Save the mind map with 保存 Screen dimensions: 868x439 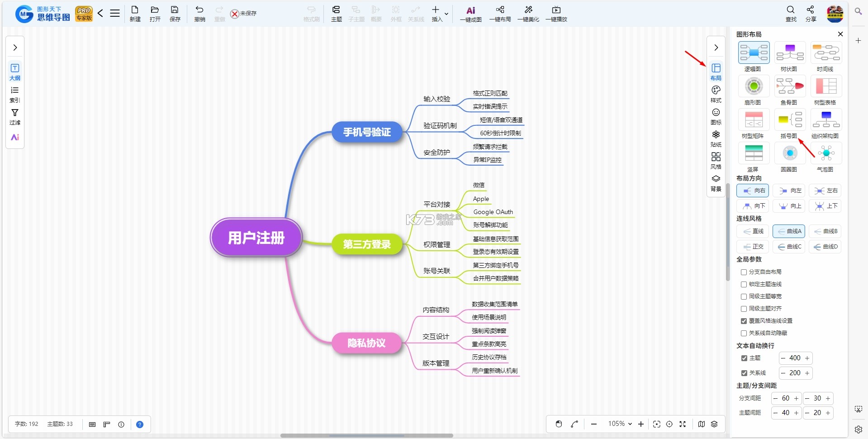click(175, 14)
